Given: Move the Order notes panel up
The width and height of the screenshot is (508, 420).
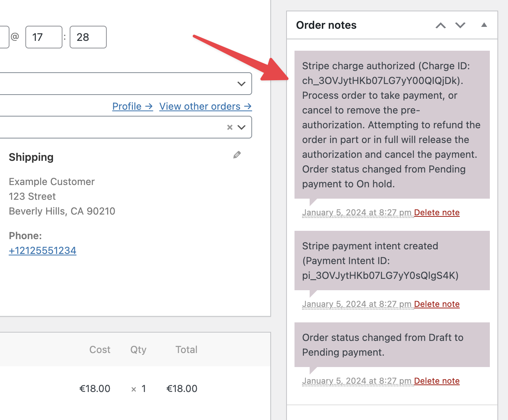Looking at the screenshot, I should coord(440,25).
